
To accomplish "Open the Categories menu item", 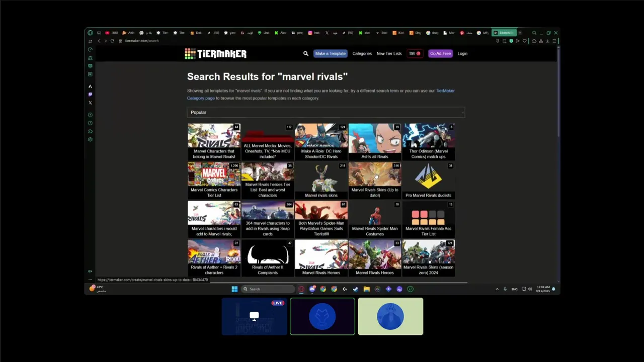I will [x=362, y=53].
